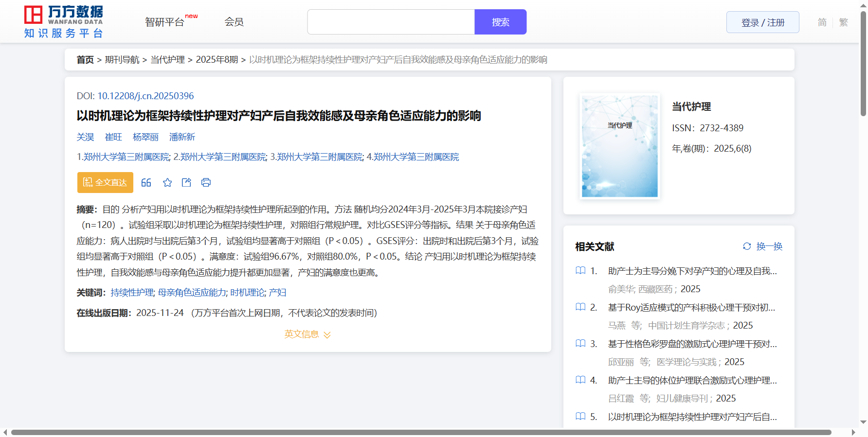
Task: Click book icon beside first related article
Action: click(x=580, y=270)
